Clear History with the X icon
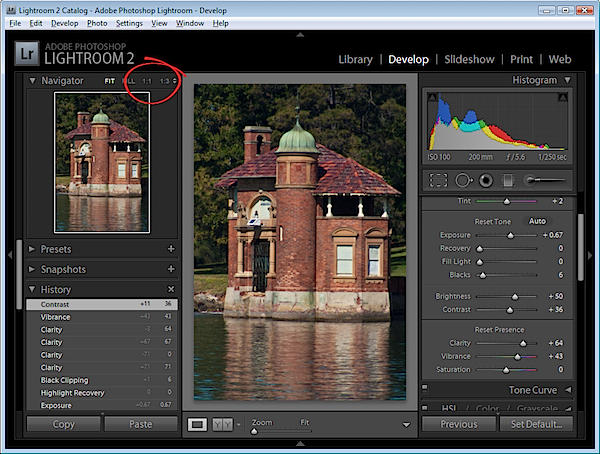This screenshot has width=600, height=454. click(x=171, y=289)
